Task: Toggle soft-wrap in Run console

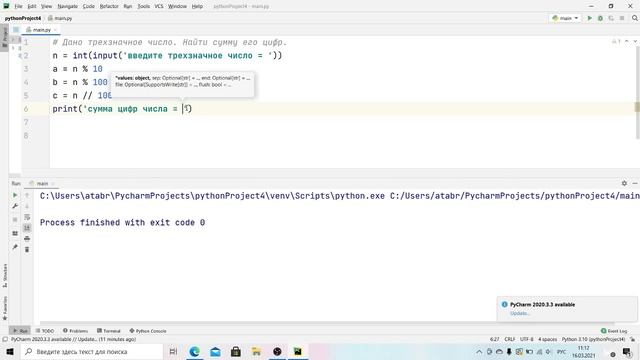Action: pyautogui.click(x=27, y=217)
